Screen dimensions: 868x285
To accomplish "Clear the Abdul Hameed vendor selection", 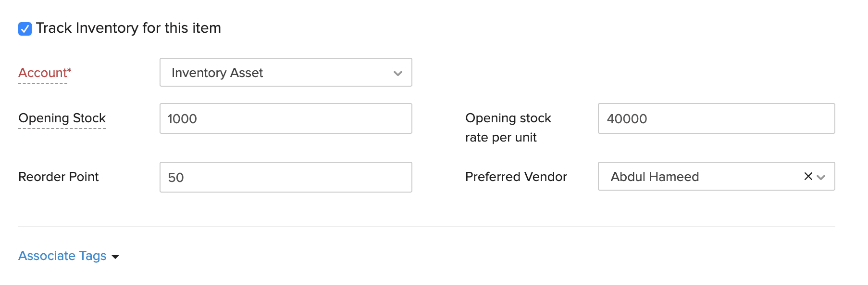I will [808, 177].
